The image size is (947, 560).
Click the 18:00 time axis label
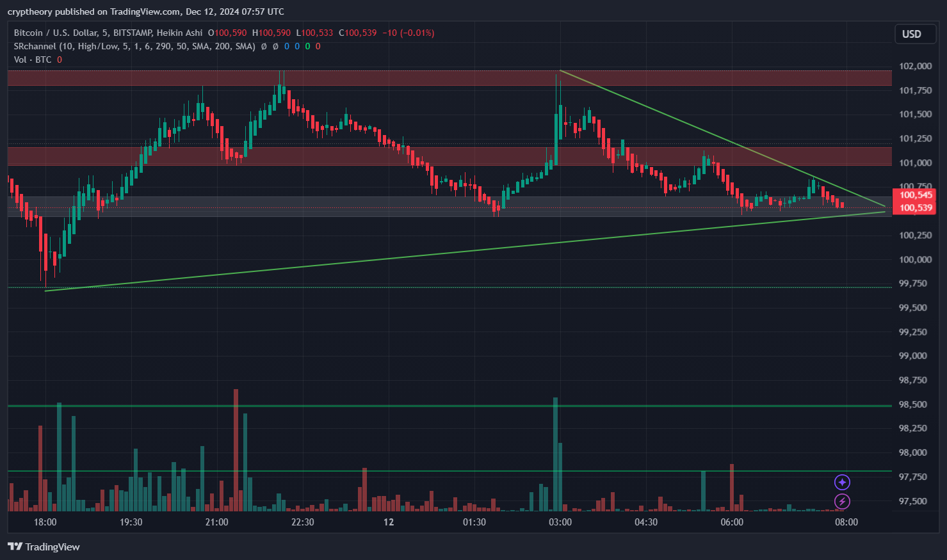click(45, 522)
